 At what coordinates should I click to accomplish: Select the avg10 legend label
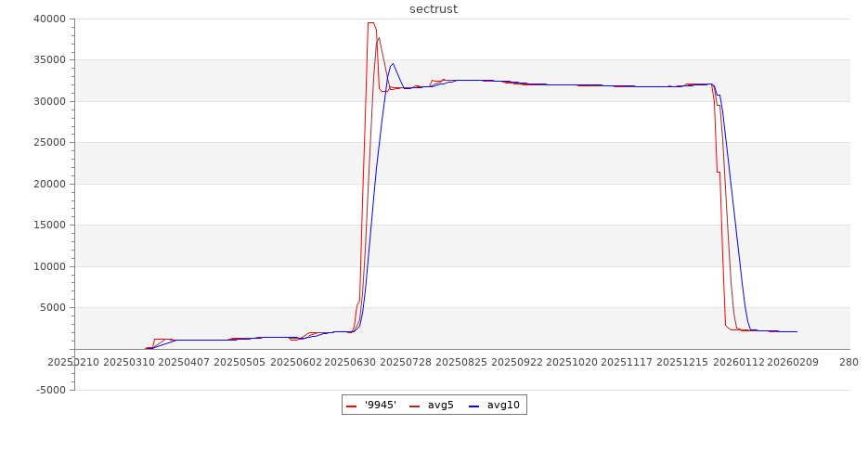pyautogui.click(x=503, y=406)
